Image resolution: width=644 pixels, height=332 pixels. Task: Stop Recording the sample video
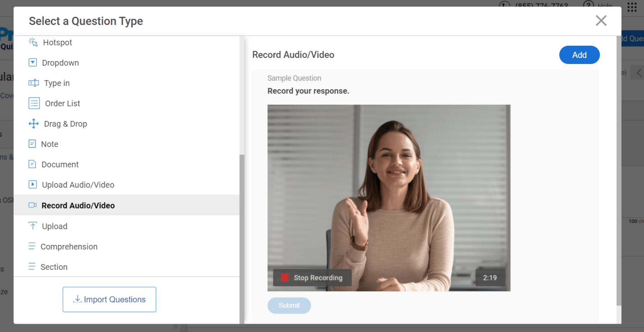click(x=312, y=278)
